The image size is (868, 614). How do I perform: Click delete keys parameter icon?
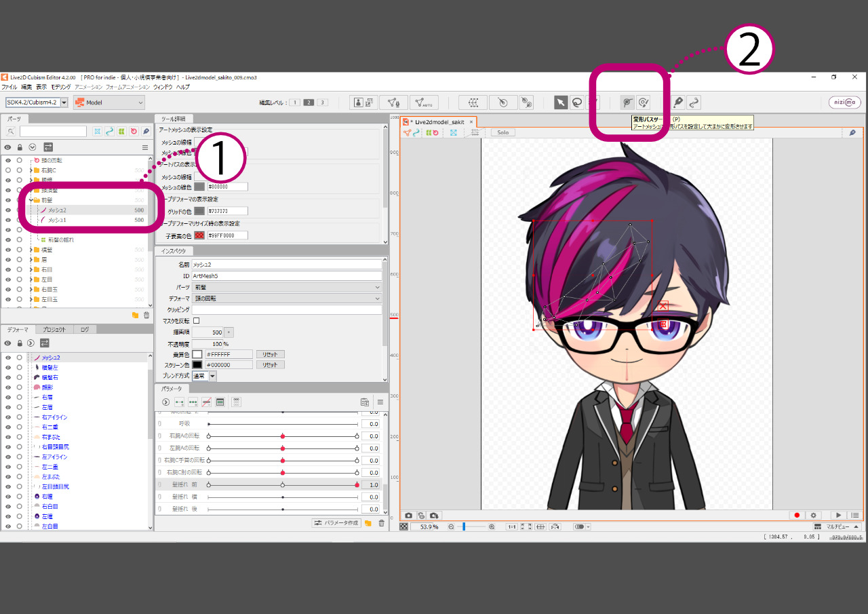(206, 402)
